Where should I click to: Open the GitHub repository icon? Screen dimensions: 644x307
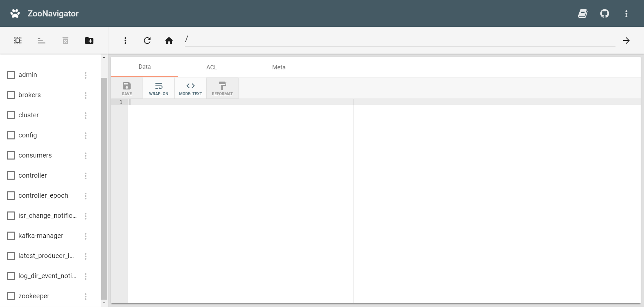pyautogui.click(x=604, y=13)
